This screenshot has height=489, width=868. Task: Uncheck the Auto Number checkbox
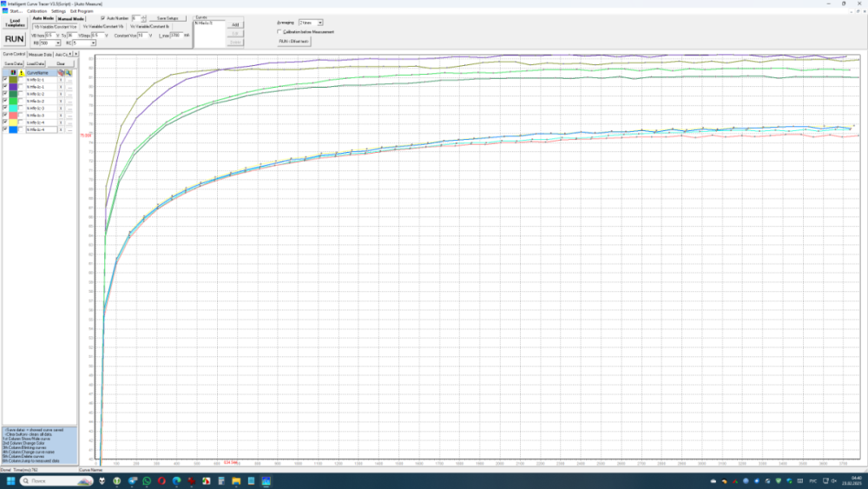(x=103, y=17)
